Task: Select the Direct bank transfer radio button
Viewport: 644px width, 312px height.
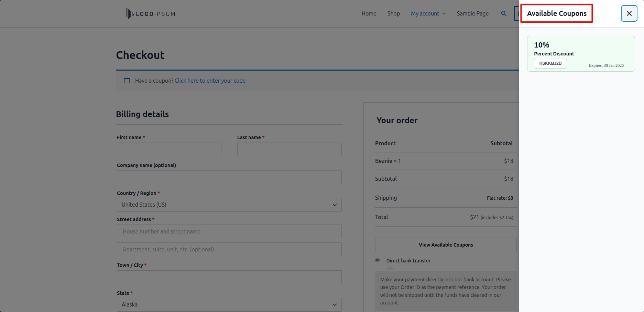Action: click(378, 260)
